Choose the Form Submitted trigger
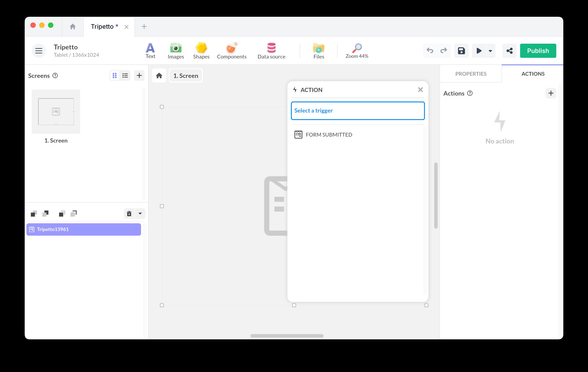Image resolution: width=588 pixels, height=372 pixels. (328, 135)
